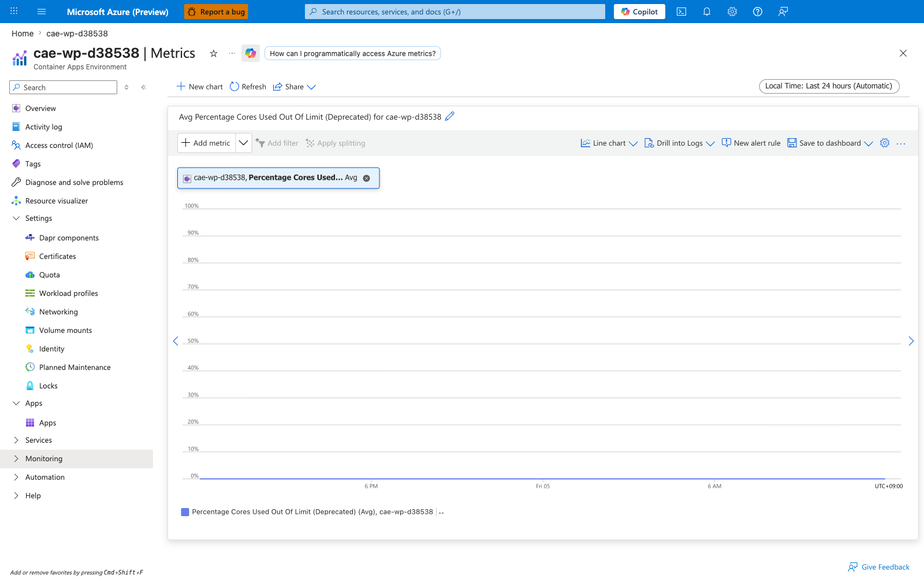Open the help question mark icon

[758, 12]
